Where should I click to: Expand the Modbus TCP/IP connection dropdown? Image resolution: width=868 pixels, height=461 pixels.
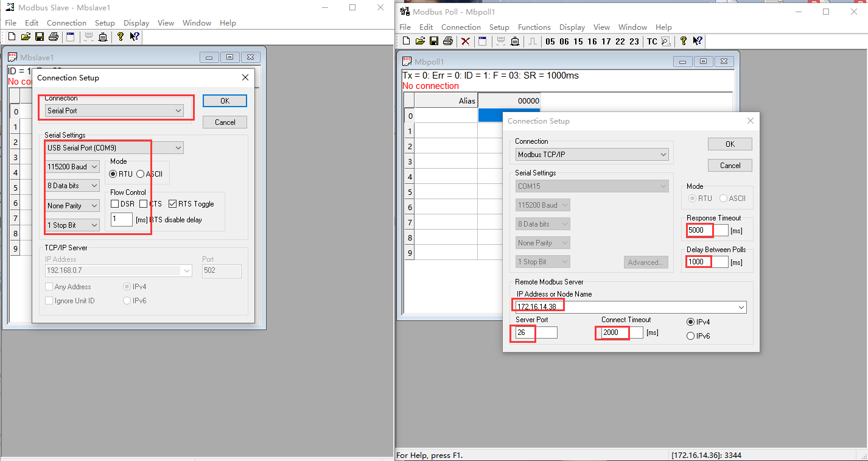tap(663, 155)
